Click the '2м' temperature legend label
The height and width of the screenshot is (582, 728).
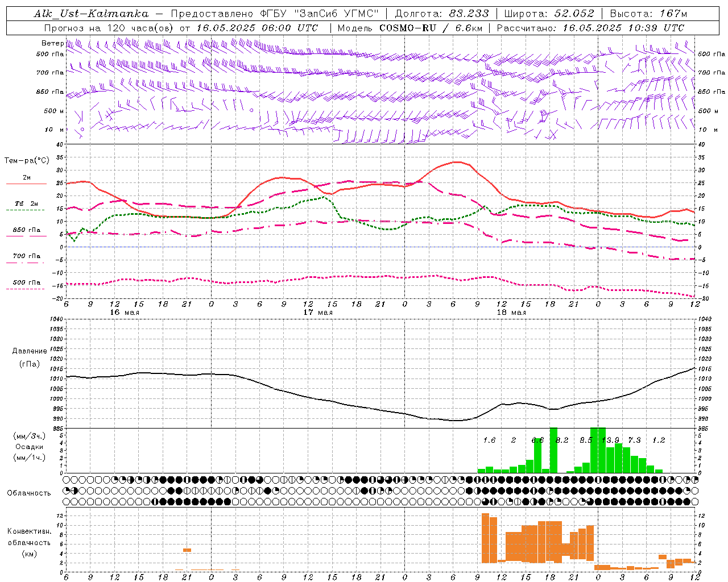[27, 177]
